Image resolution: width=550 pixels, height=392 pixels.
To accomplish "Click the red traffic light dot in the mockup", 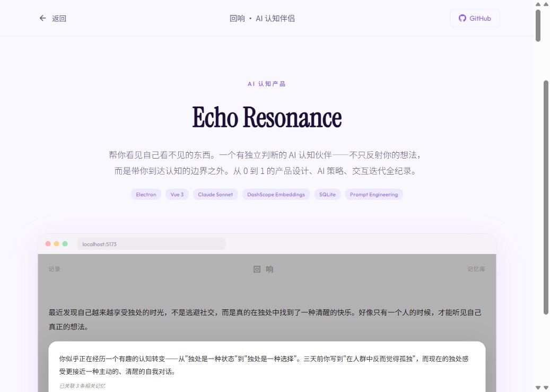I will click(x=48, y=243).
